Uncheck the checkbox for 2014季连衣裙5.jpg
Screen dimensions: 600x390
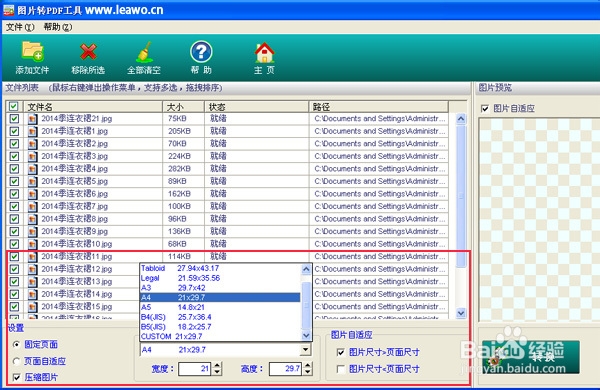point(14,181)
